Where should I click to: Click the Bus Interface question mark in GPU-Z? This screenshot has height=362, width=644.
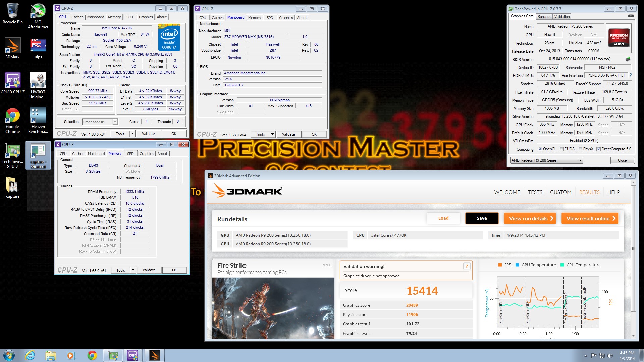pyautogui.click(x=630, y=75)
